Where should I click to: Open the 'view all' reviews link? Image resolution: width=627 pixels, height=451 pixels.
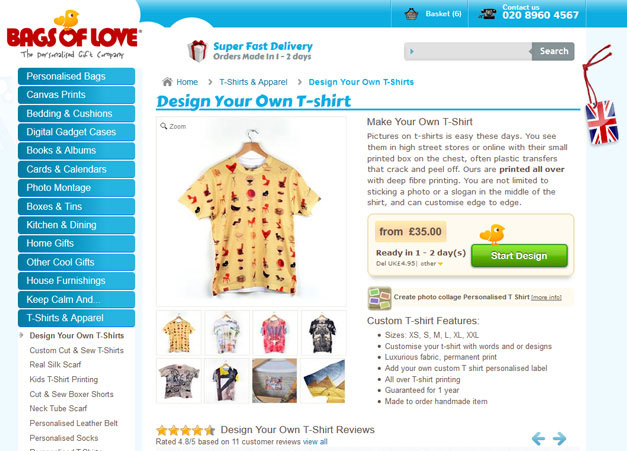coord(315,442)
